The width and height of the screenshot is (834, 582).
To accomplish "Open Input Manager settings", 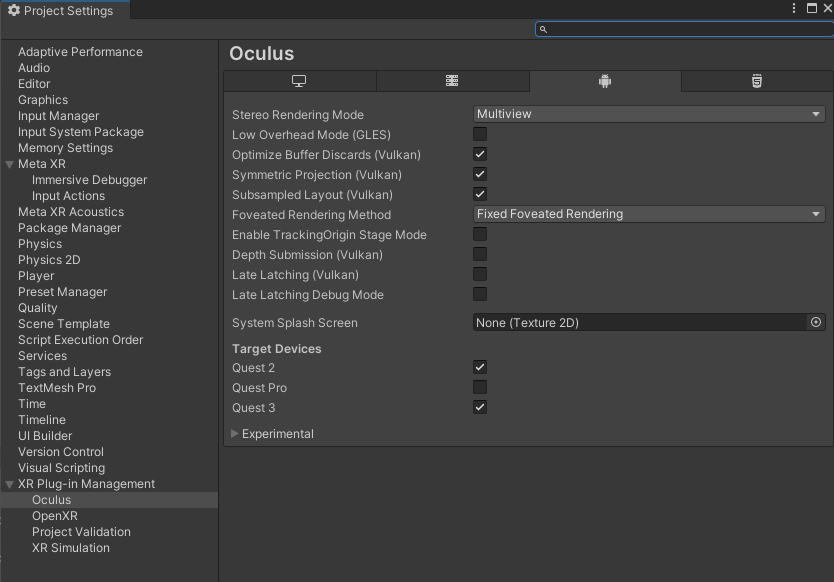I will point(59,115).
